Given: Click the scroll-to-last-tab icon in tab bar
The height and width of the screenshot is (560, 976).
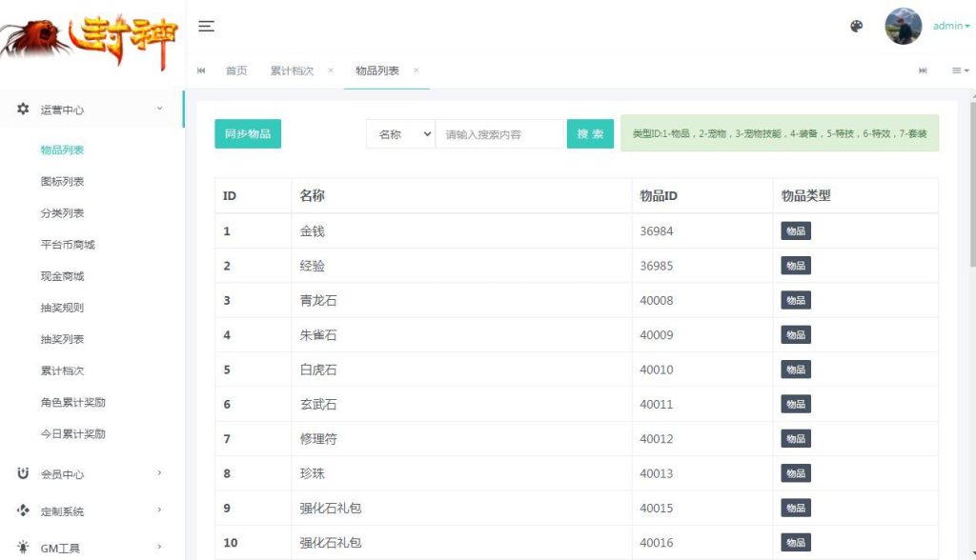Looking at the screenshot, I should click(x=922, y=70).
